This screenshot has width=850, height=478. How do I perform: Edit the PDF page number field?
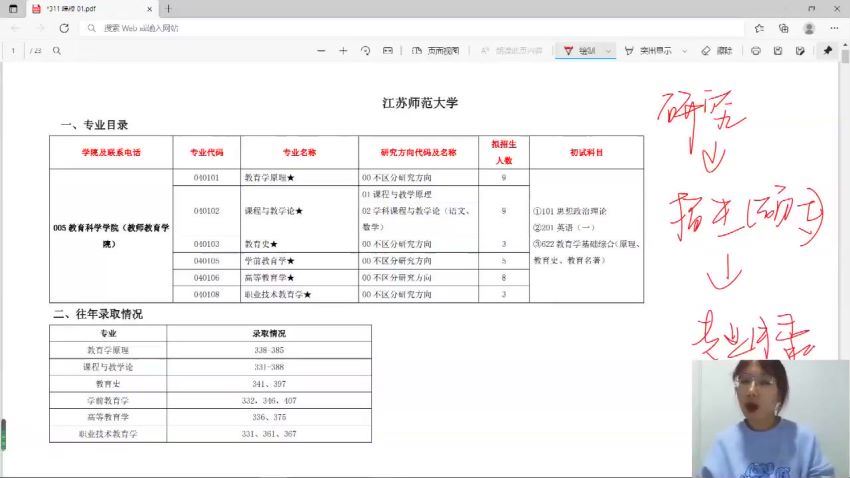[x=13, y=50]
